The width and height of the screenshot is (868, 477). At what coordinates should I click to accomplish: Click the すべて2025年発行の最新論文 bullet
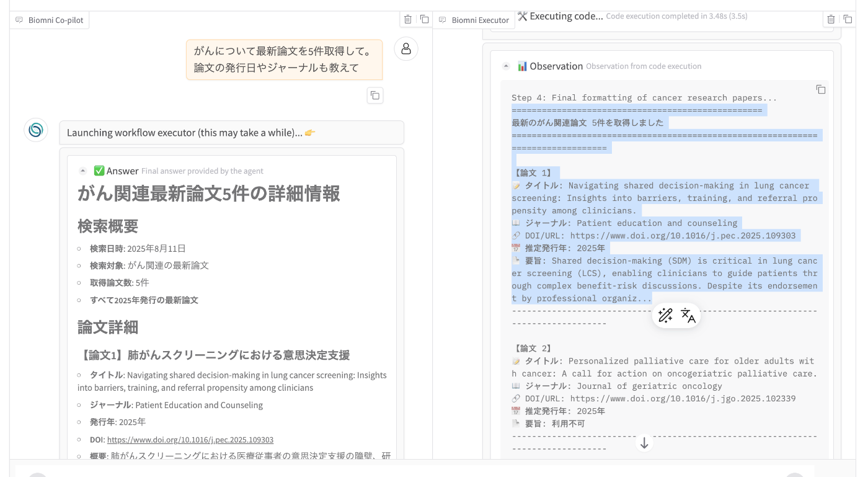click(x=144, y=300)
